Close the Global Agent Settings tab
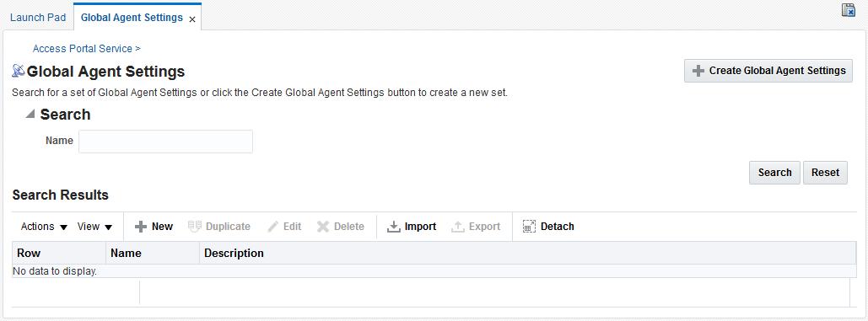The width and height of the screenshot is (868, 321). 192,19
